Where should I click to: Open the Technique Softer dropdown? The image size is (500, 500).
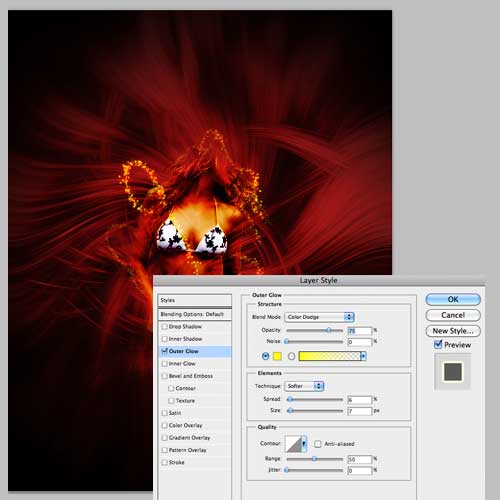pos(304,386)
